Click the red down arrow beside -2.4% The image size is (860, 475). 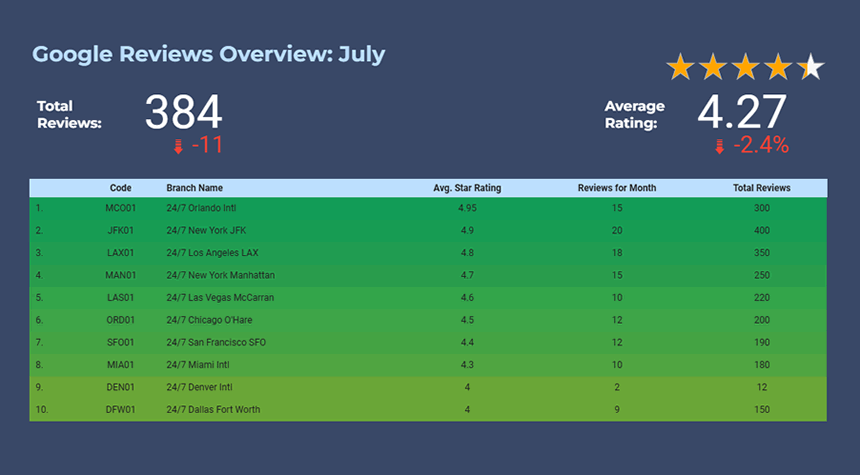(720, 146)
